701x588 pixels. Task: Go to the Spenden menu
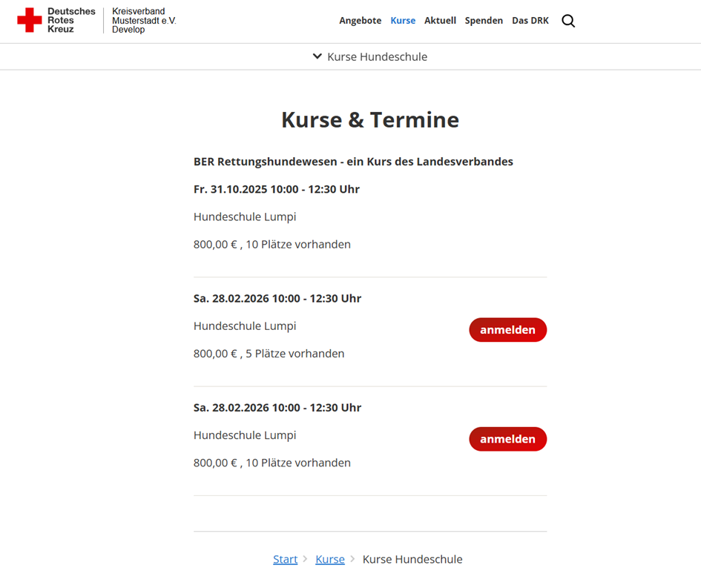point(484,21)
